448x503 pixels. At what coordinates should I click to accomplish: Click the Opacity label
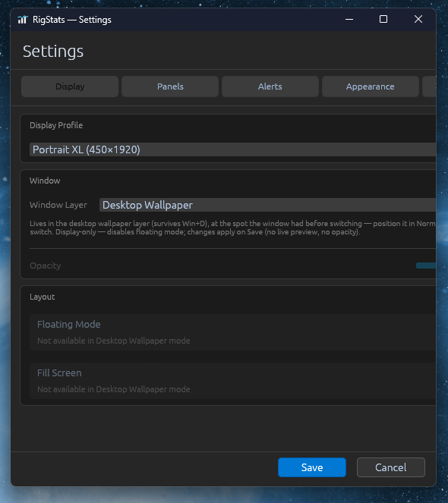45,266
